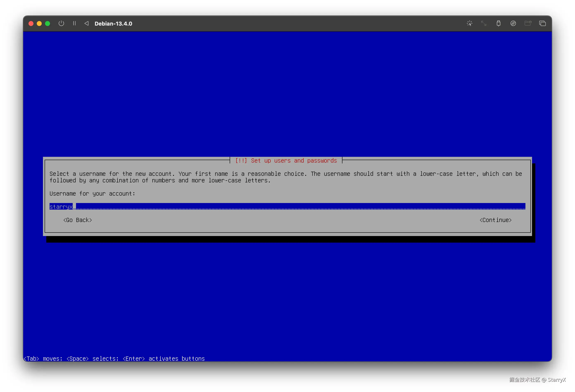
Task: Close the Debian VM window
Action: [31, 24]
